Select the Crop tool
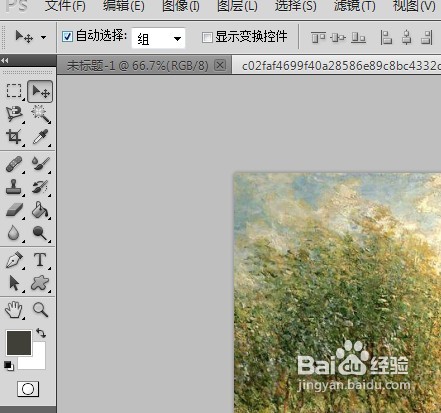Image resolution: width=441 pixels, height=413 pixels. (14, 137)
